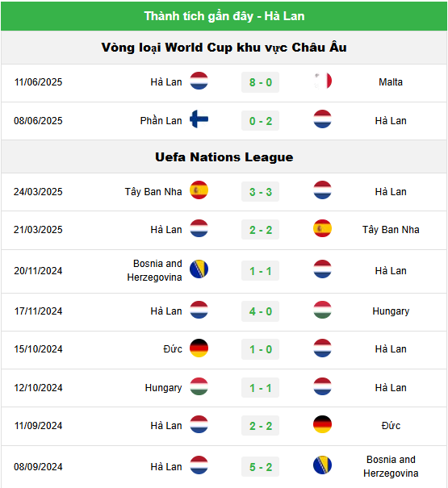Click the Malta flag icon
448x488 pixels.
coord(322,81)
